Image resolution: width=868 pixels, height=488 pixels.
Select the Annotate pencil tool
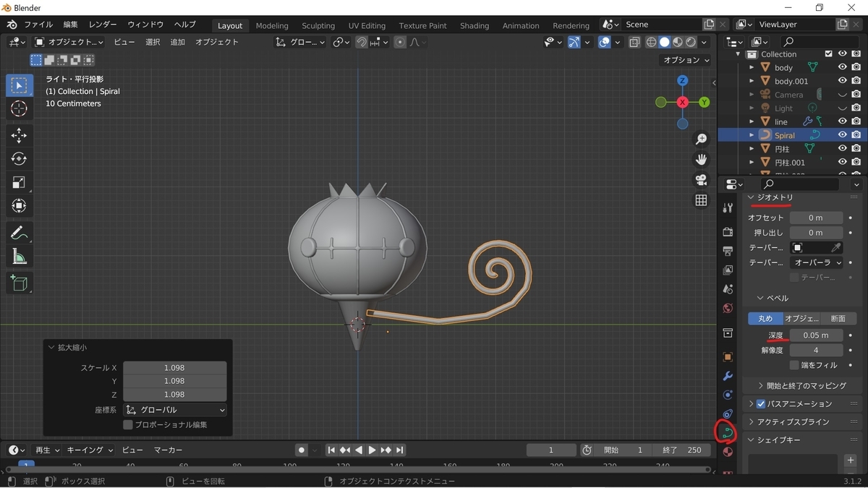[19, 233]
